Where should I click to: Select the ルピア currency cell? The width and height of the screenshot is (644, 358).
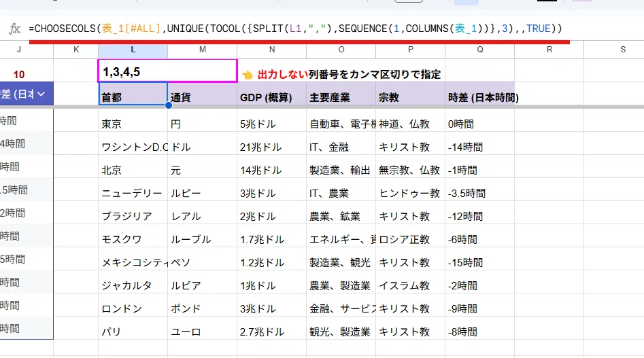[203, 282]
